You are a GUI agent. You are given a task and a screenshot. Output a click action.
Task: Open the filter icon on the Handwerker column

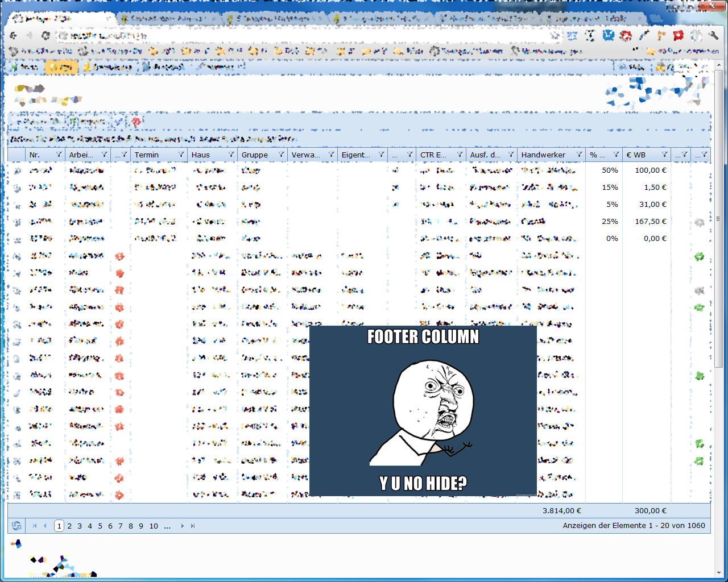pos(580,155)
